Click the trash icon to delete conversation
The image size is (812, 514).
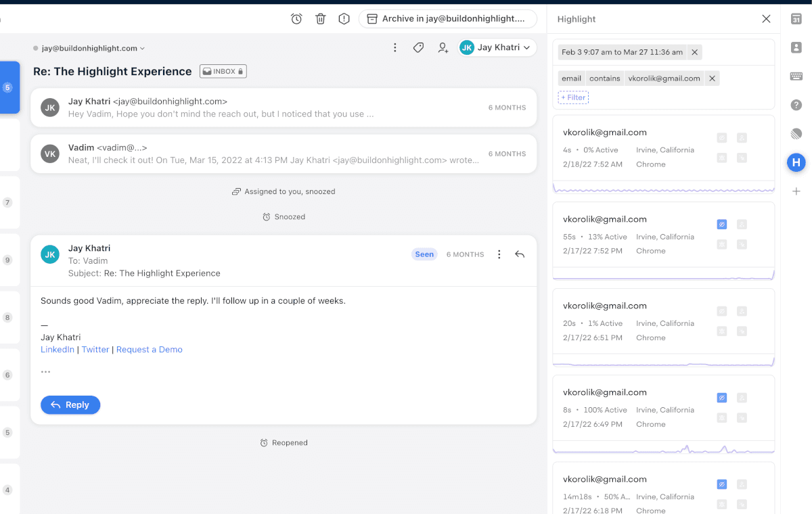point(321,19)
